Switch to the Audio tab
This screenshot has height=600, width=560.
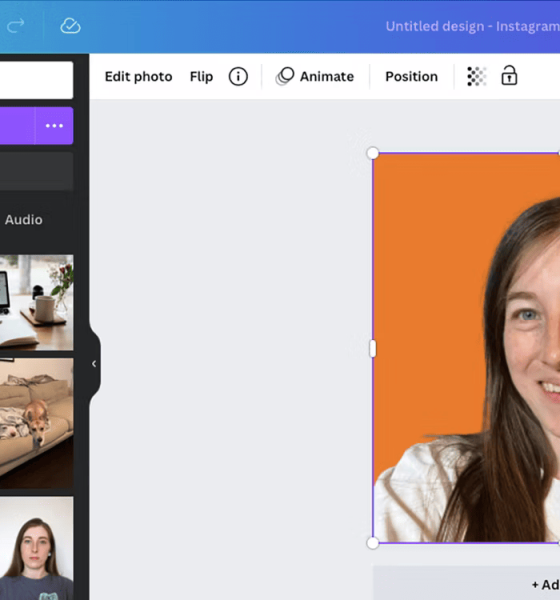23,220
